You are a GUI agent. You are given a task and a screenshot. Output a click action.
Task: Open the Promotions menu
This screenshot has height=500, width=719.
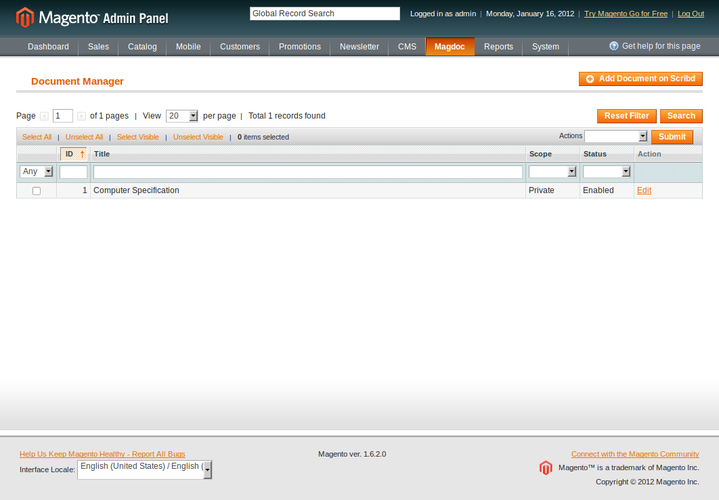point(300,47)
